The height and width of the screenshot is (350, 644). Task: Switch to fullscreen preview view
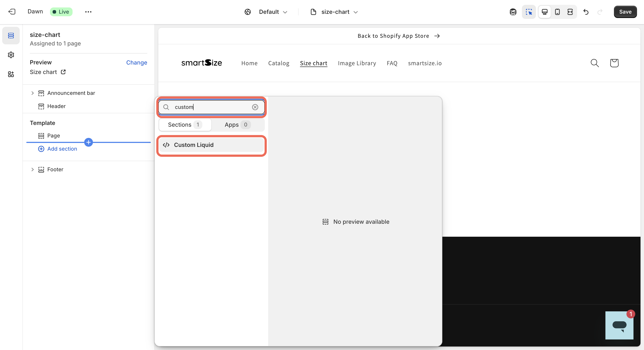[x=570, y=12]
